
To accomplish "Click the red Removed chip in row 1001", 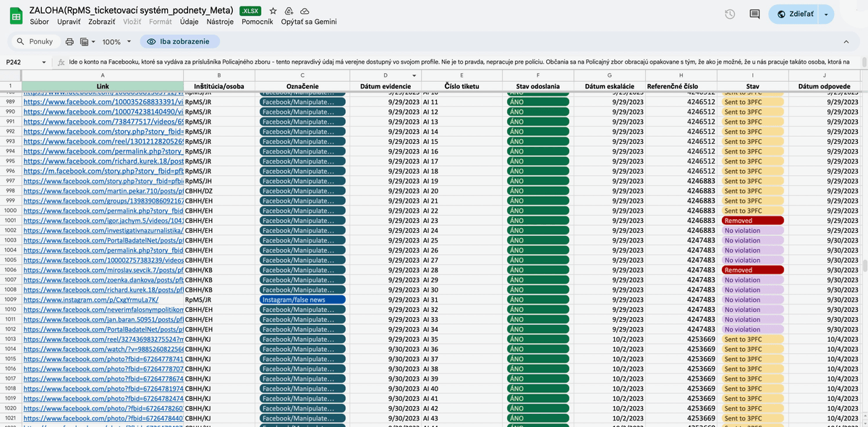I will [x=752, y=221].
